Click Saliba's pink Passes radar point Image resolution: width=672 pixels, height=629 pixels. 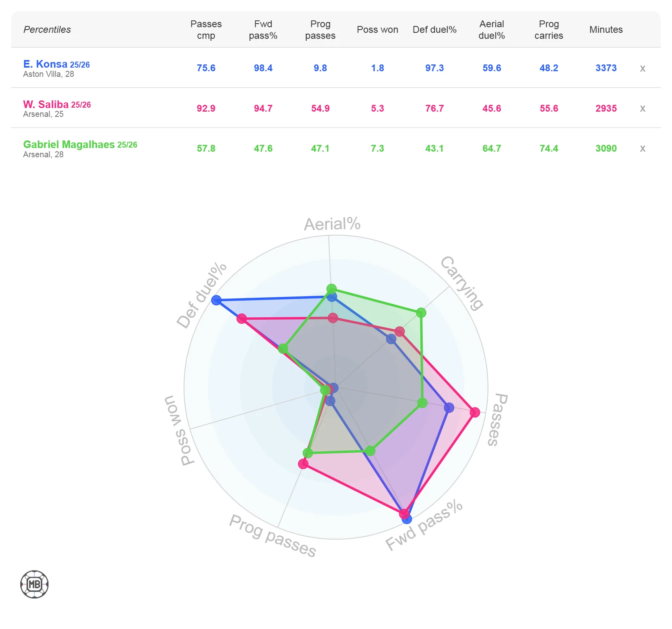[x=475, y=412]
